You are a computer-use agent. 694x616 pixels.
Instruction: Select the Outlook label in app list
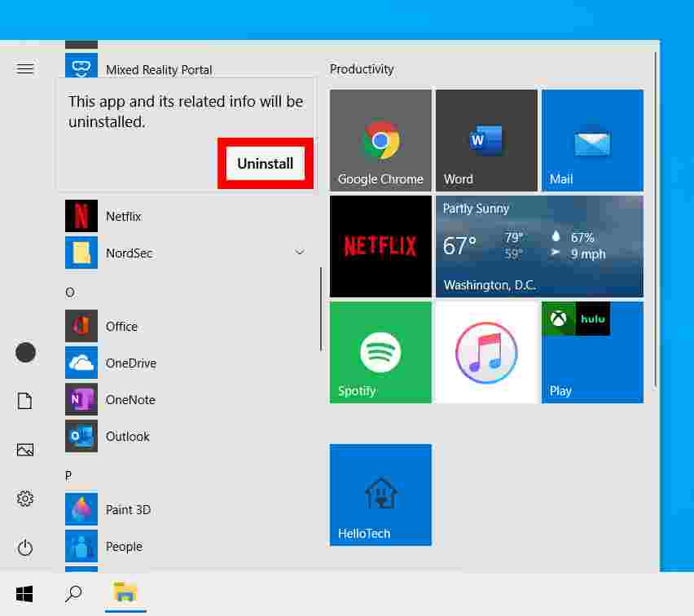tap(127, 437)
